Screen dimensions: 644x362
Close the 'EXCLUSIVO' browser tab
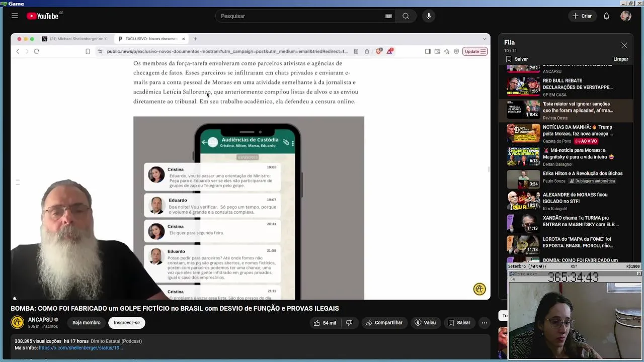[184, 39]
